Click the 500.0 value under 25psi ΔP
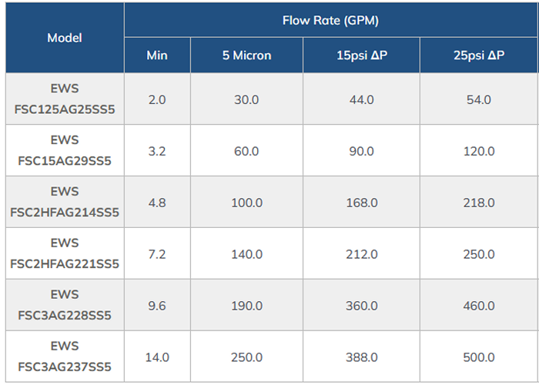539x392 pixels. tap(479, 357)
